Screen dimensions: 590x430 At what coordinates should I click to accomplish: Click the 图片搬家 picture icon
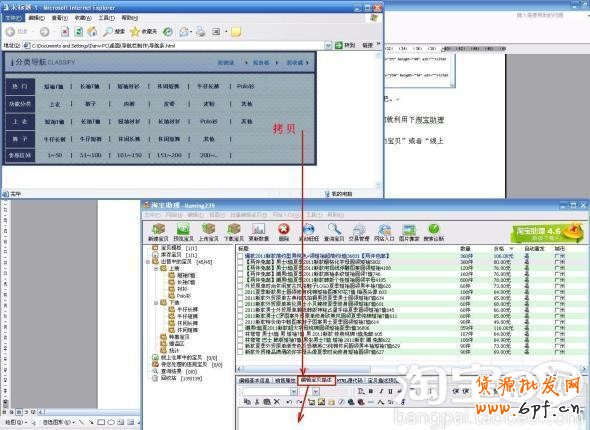(409, 232)
